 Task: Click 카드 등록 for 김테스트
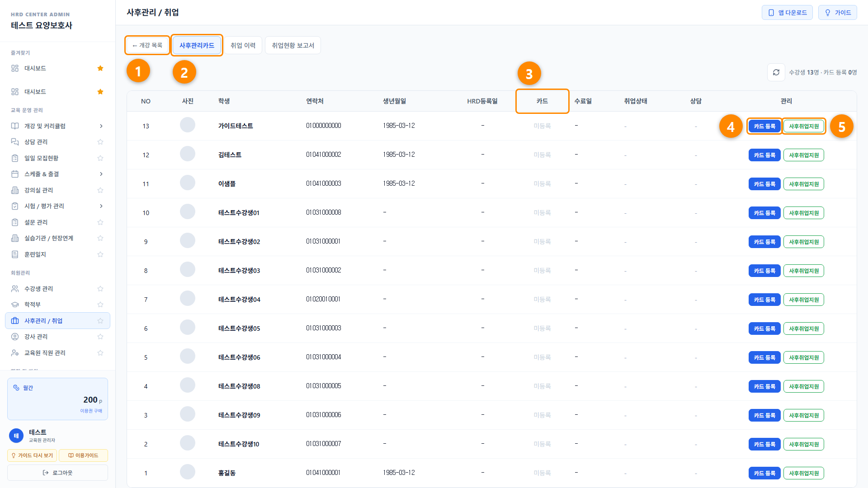click(764, 155)
